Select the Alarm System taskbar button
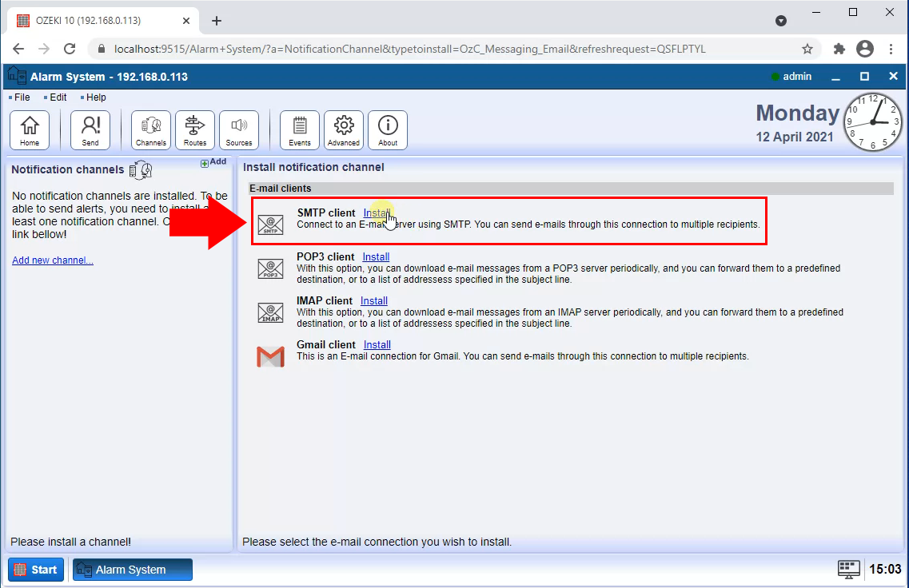The height and width of the screenshot is (588, 909). (133, 570)
